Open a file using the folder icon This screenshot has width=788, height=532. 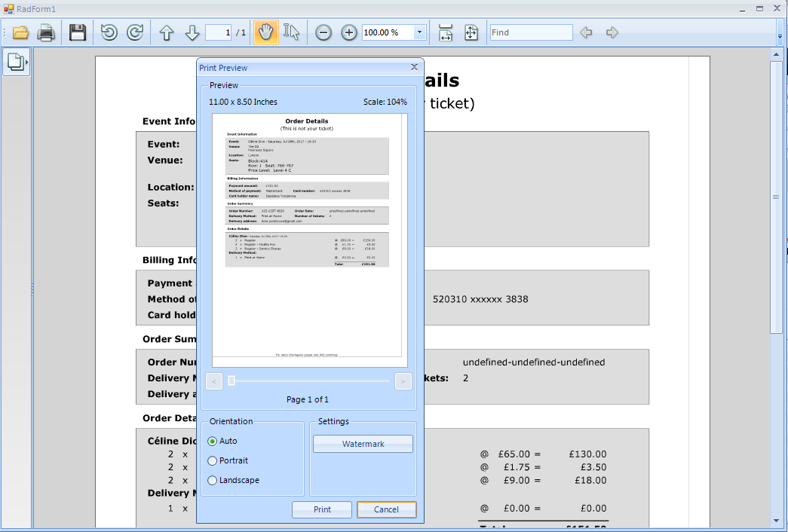[x=20, y=32]
